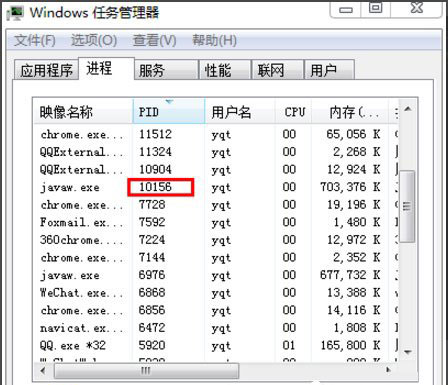Click PID value 10156
This screenshot has height=385, width=448.
(x=155, y=187)
